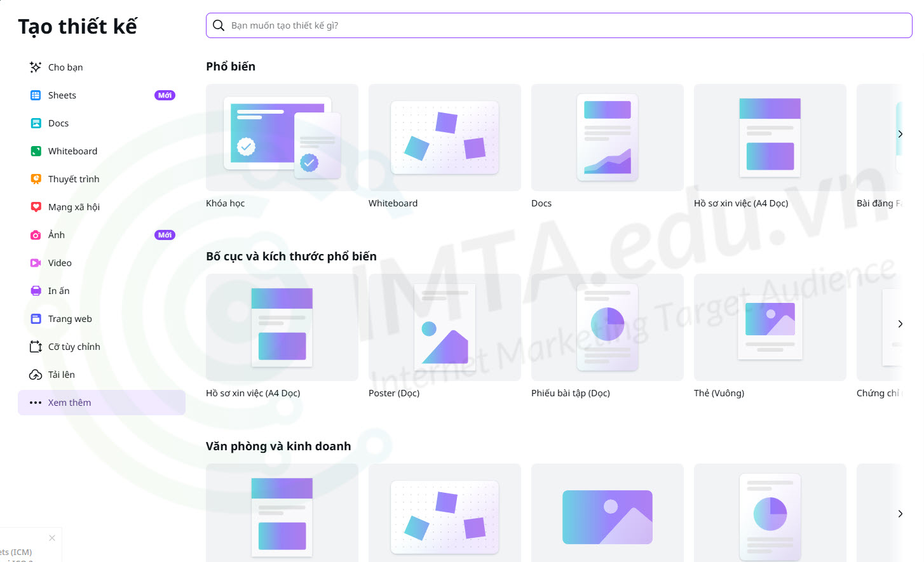Close the bottom-left popup
The height and width of the screenshot is (562, 924).
52,538
